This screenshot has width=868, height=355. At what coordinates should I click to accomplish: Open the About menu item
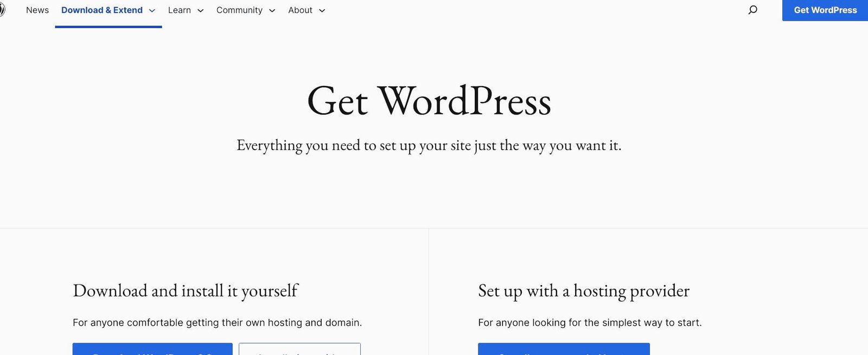tap(300, 10)
